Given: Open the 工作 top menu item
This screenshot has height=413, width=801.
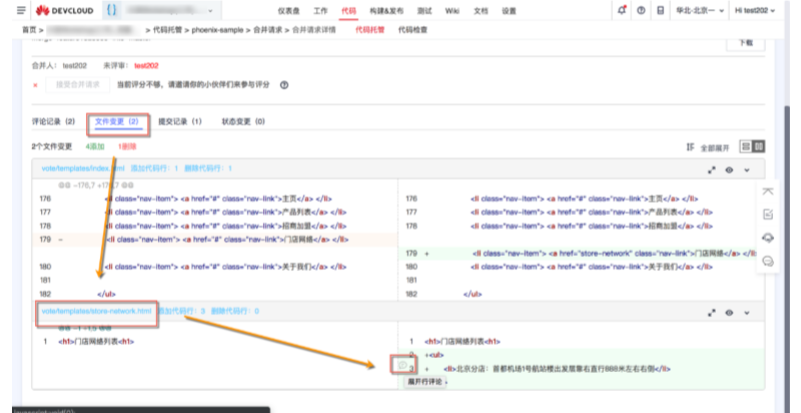Looking at the screenshot, I should [x=320, y=11].
